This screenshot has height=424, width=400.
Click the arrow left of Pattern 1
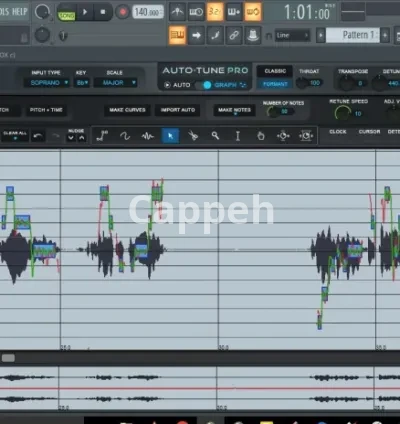point(321,35)
